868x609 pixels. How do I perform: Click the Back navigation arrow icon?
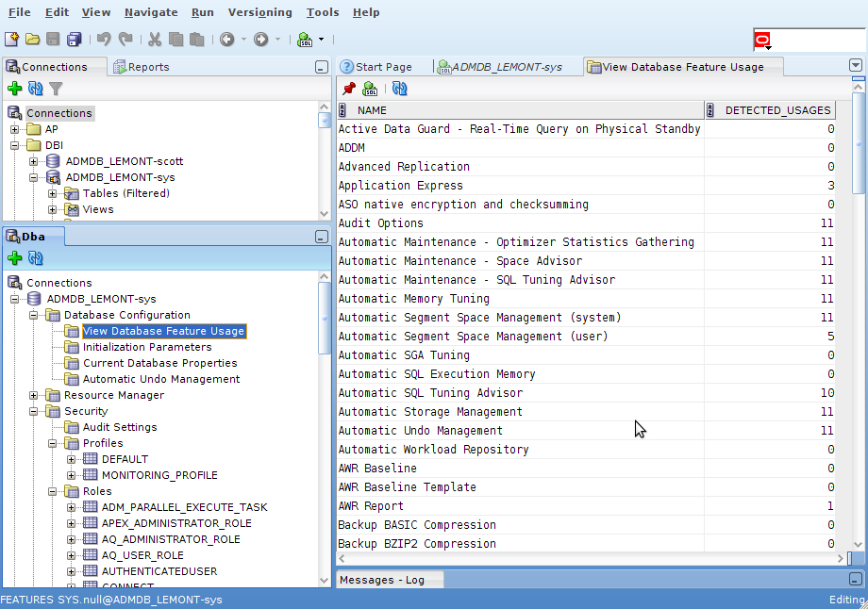[227, 40]
